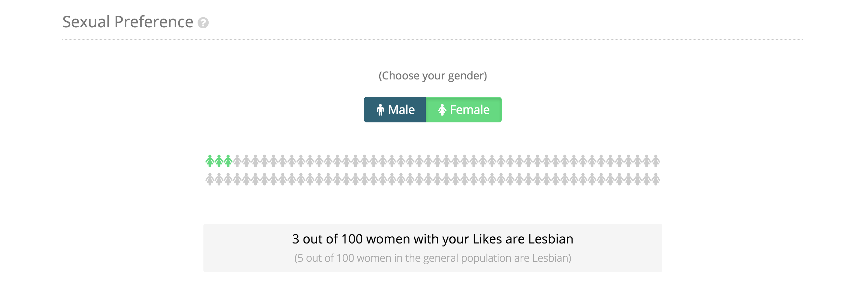This screenshot has height=305, width=868.
Task: Click the first green woman figure
Action: [210, 161]
